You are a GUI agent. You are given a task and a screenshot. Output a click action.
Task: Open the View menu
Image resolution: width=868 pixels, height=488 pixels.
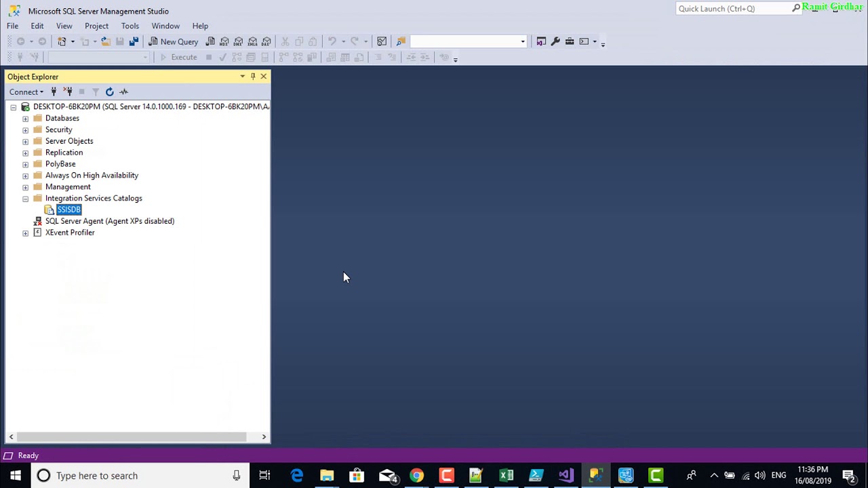tap(64, 26)
